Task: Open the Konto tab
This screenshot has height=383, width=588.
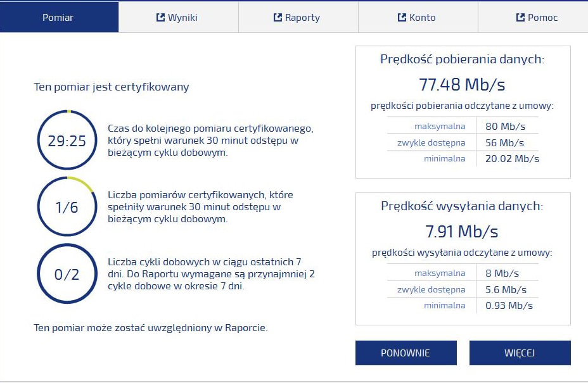Action: (x=418, y=17)
